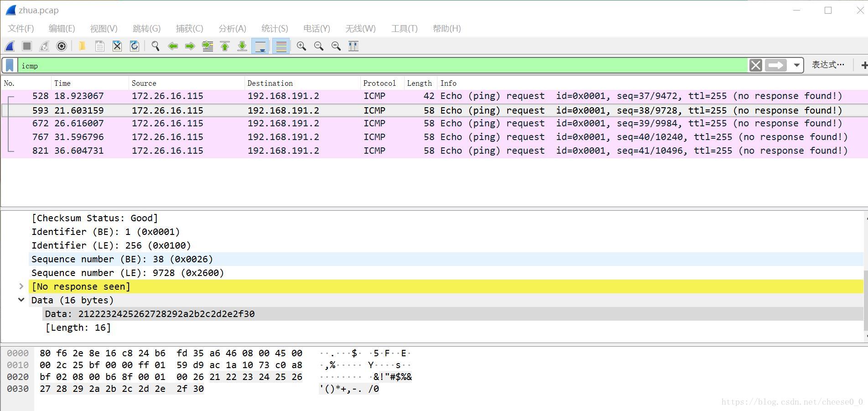
Task: Restart the current capture
Action: [x=44, y=46]
